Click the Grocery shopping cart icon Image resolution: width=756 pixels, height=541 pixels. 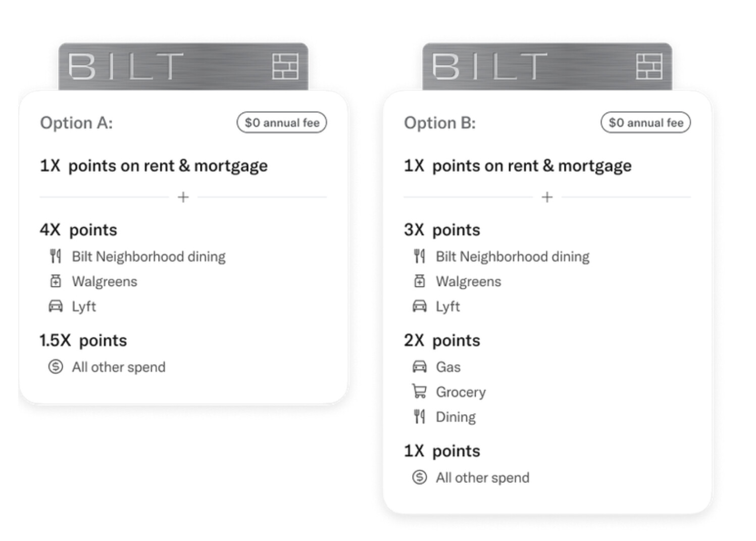pos(419,391)
